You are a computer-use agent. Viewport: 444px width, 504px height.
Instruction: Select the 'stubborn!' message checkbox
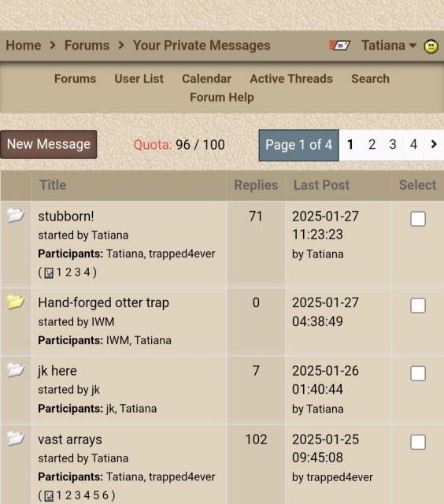(418, 219)
